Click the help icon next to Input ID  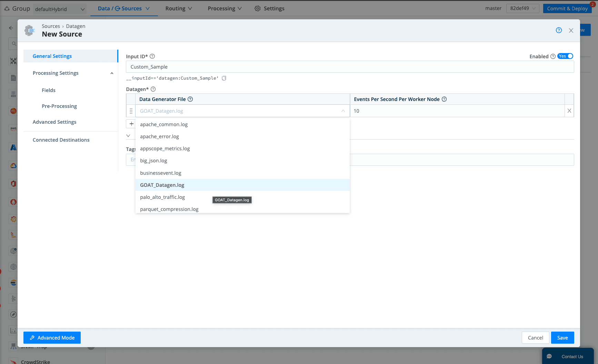152,56
